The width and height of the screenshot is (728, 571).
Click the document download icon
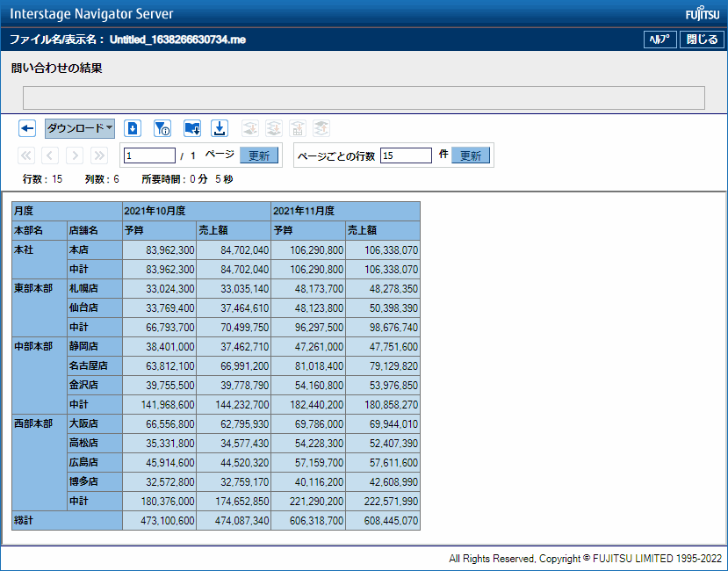coord(133,128)
